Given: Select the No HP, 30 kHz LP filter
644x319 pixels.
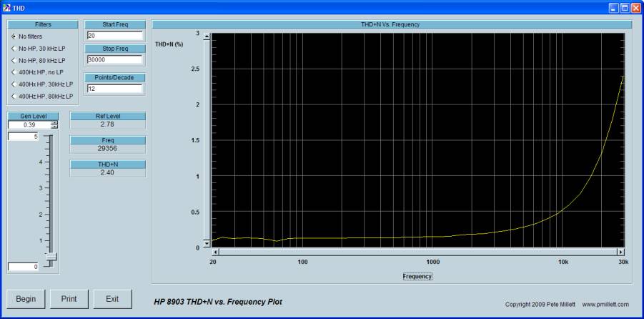Looking at the screenshot, I should [x=14, y=49].
